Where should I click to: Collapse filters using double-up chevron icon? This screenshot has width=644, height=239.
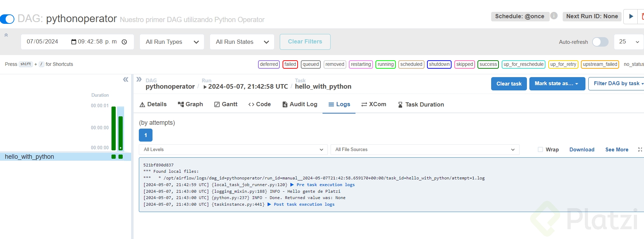tap(6, 35)
